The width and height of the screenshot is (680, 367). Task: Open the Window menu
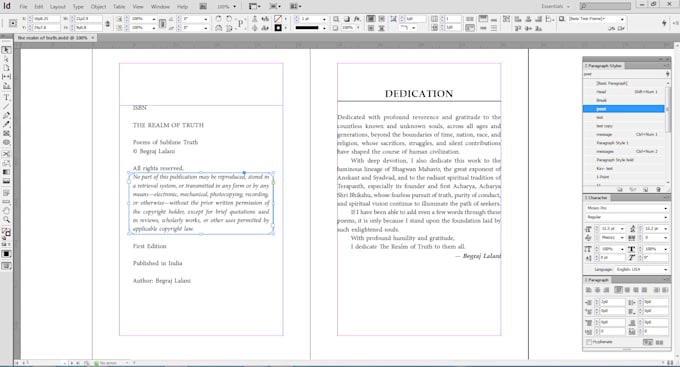point(160,7)
